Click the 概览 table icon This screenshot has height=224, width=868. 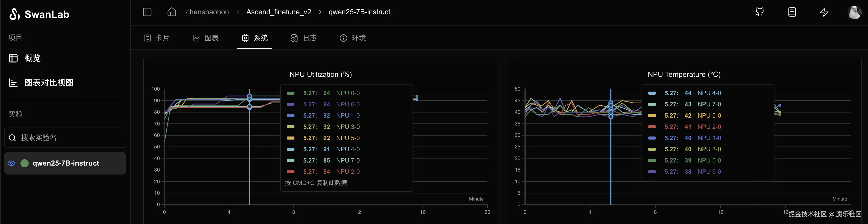coord(13,58)
